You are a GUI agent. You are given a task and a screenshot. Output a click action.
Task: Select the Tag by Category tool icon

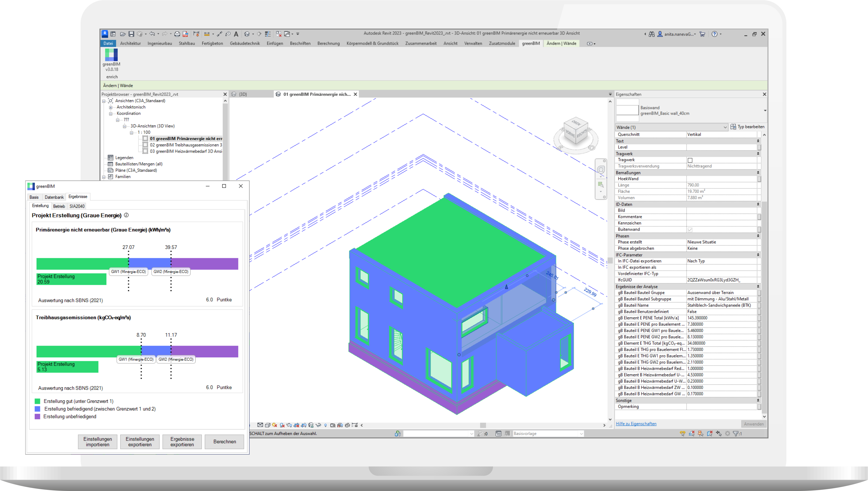(x=228, y=34)
